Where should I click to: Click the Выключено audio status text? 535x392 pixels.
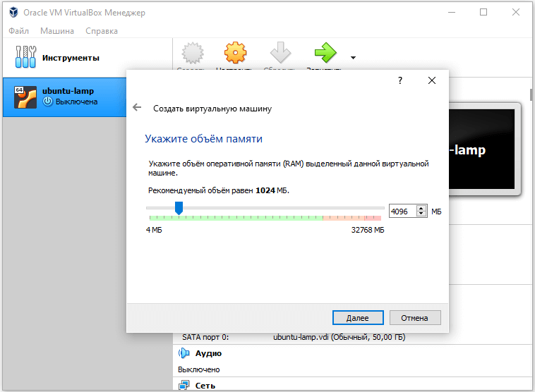pyautogui.click(x=198, y=369)
